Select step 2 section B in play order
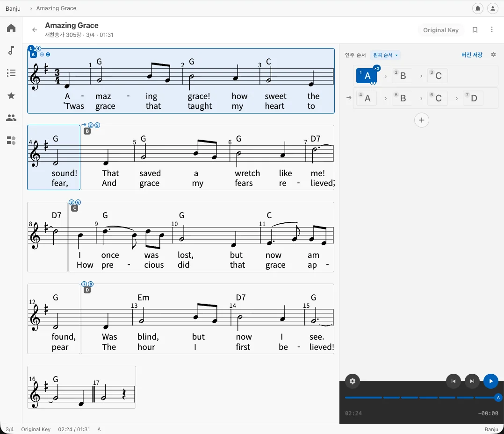Screen dimensions: 504x434 point(402,76)
